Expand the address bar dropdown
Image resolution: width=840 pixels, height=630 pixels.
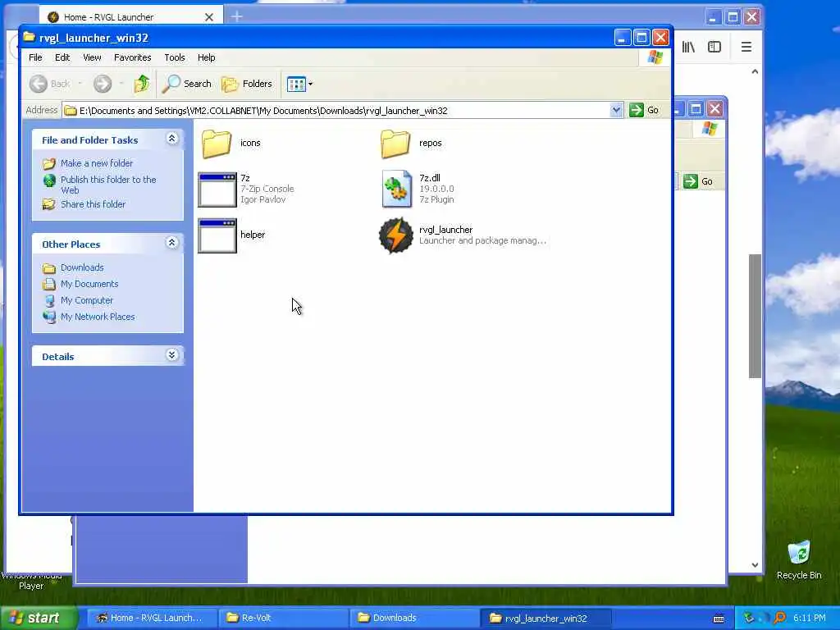[x=616, y=111]
